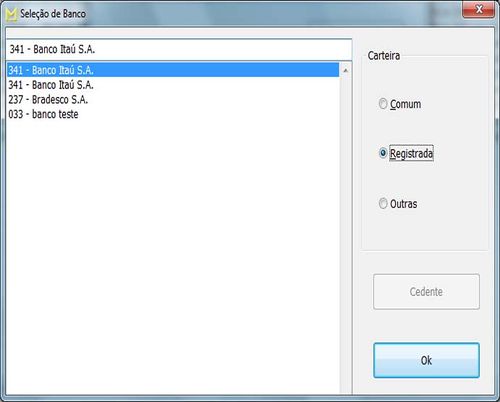Image resolution: width=500 pixels, height=402 pixels.
Task: Click the Outras label text
Action: pos(403,203)
